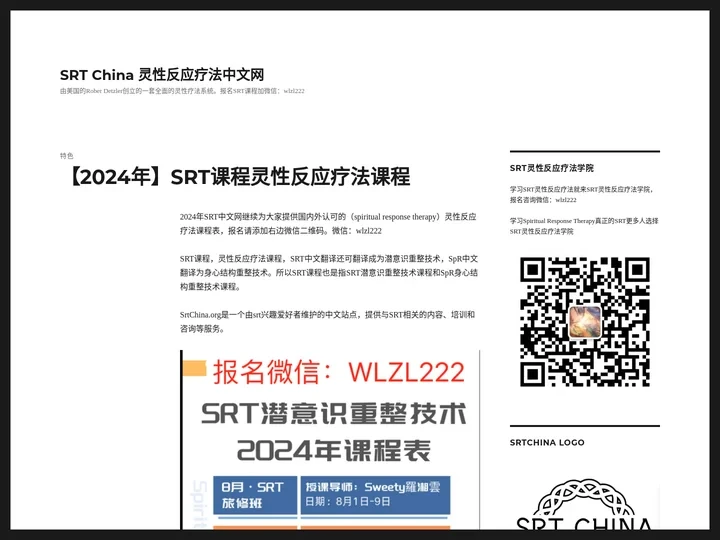The height and width of the screenshot is (540, 720).
Task: Click paragraph starting SrtChina.org是一个由srt
Action: point(327,321)
